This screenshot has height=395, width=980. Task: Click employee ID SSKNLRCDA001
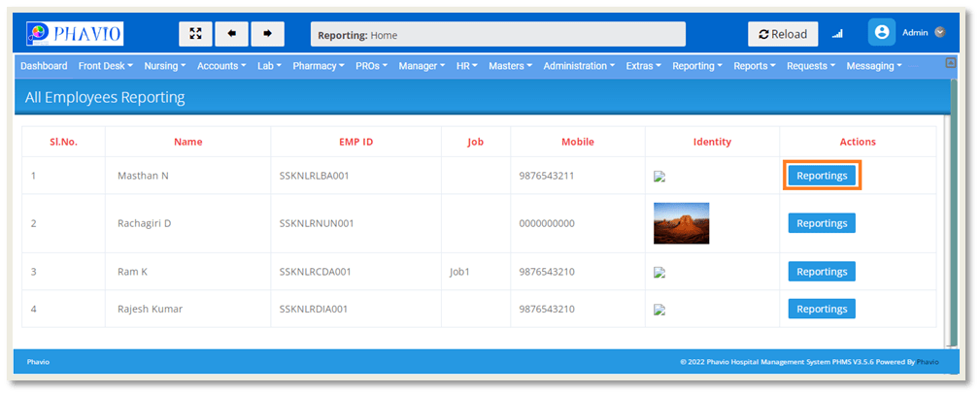click(316, 272)
